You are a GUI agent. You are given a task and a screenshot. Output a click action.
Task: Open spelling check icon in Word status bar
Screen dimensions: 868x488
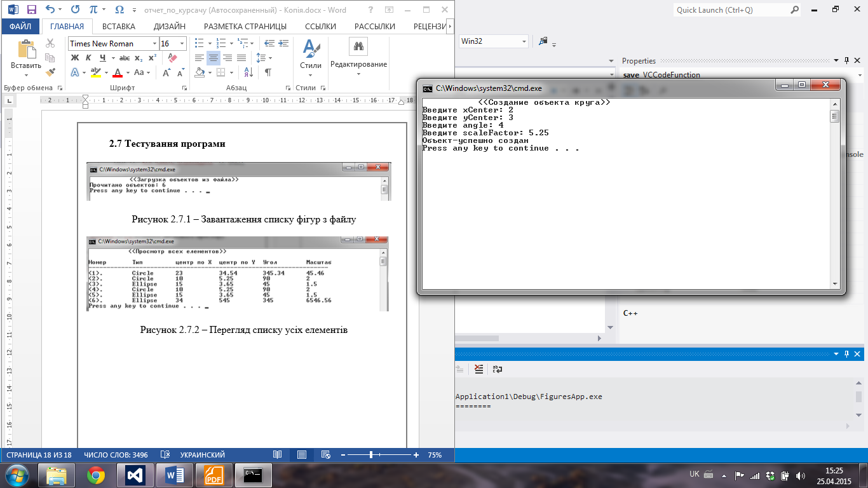165,455
